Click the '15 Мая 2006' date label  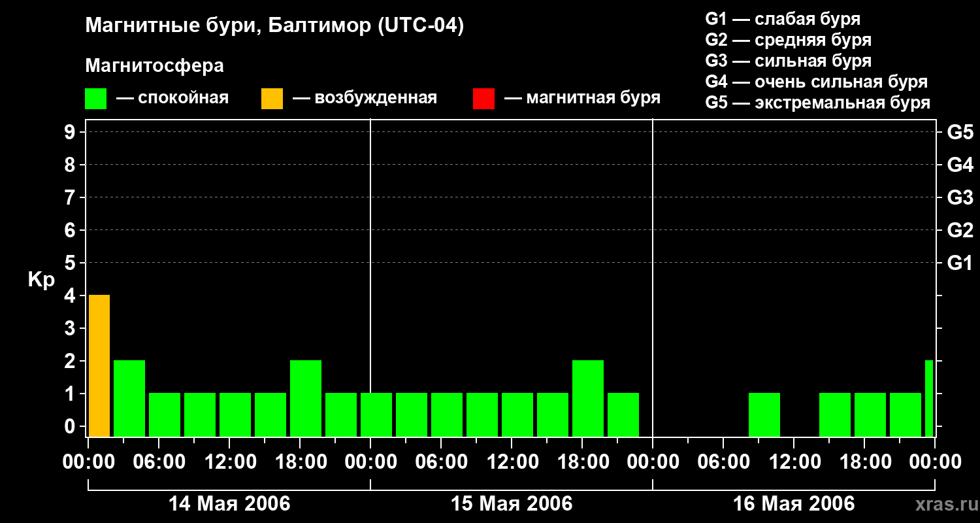coord(512,503)
